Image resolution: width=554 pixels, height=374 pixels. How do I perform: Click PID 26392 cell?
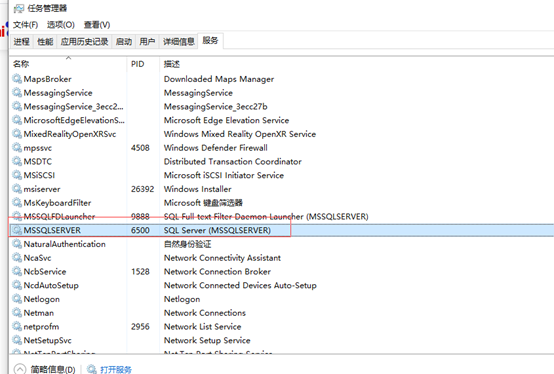(142, 189)
